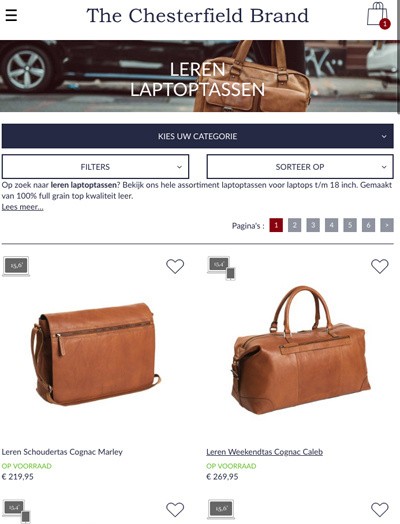Click the Lees meer link

22,207
